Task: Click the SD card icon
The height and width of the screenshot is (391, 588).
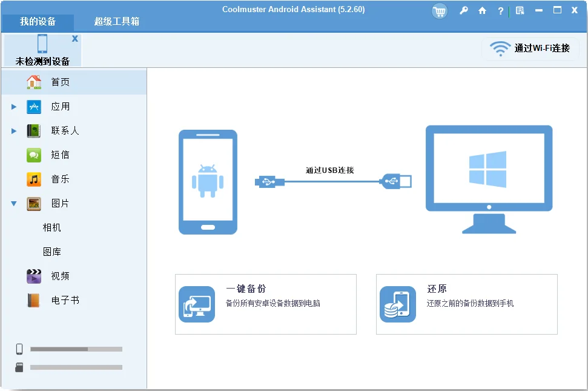Action: [19, 367]
